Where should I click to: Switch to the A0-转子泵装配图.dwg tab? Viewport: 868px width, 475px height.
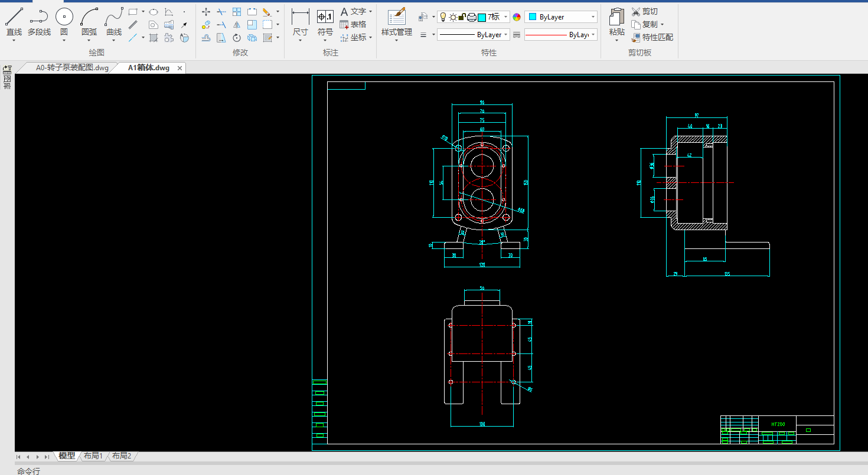pyautogui.click(x=72, y=68)
